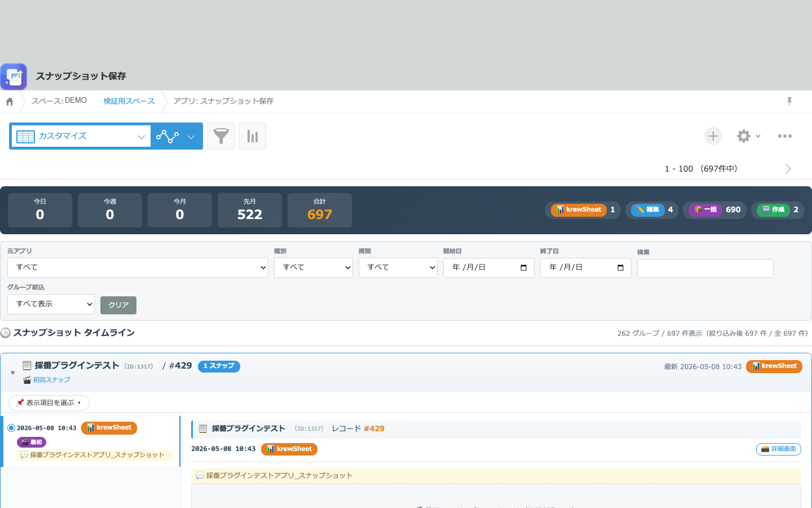This screenshot has height=508, width=812.
Task: Open the 検証用スペース breadcrumb link
Action: [129, 101]
